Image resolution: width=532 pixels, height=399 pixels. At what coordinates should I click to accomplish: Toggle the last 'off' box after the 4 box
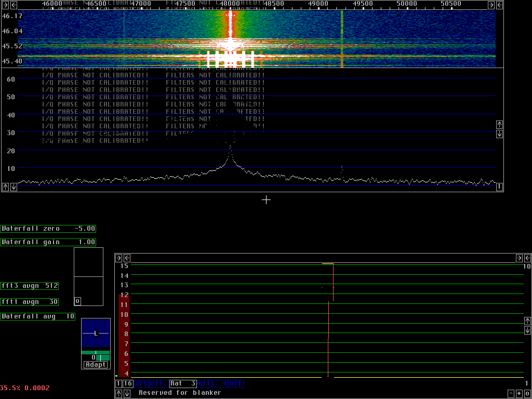[x=236, y=384]
